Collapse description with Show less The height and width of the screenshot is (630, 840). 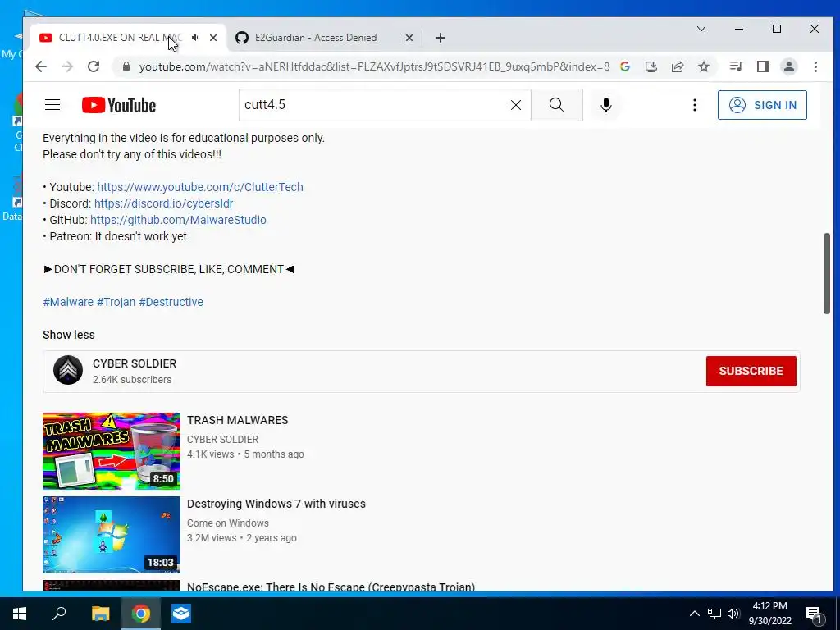click(x=69, y=335)
